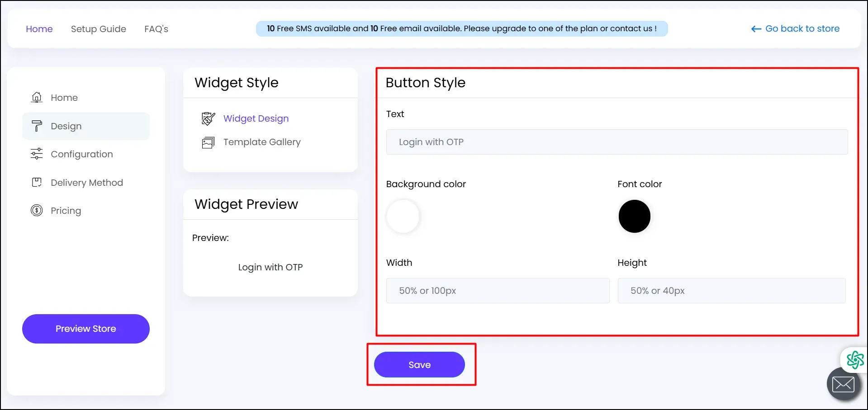The width and height of the screenshot is (868, 410).
Task: Open the black Font color swatch
Action: 634,216
